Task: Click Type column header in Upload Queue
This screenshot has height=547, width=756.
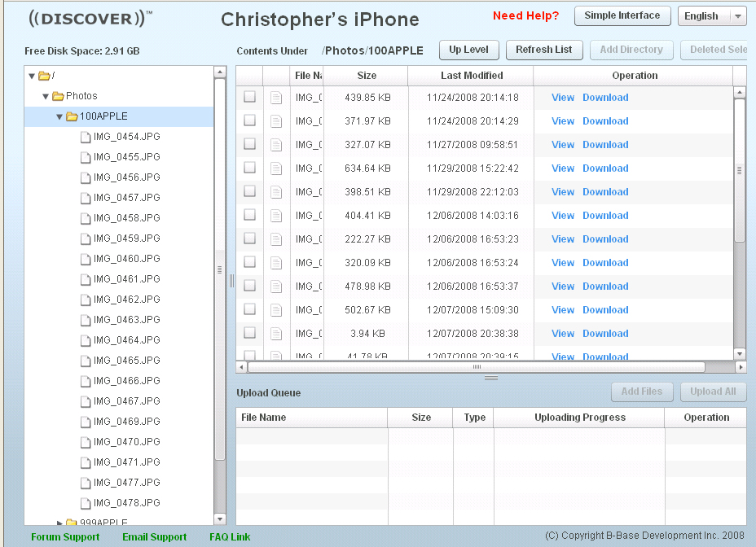Action: coord(474,418)
